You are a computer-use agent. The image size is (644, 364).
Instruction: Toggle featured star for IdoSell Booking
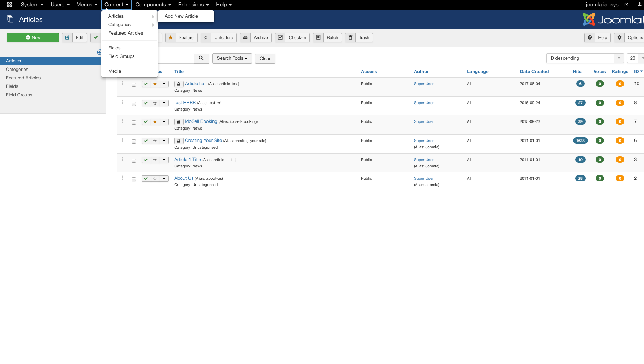(x=155, y=122)
